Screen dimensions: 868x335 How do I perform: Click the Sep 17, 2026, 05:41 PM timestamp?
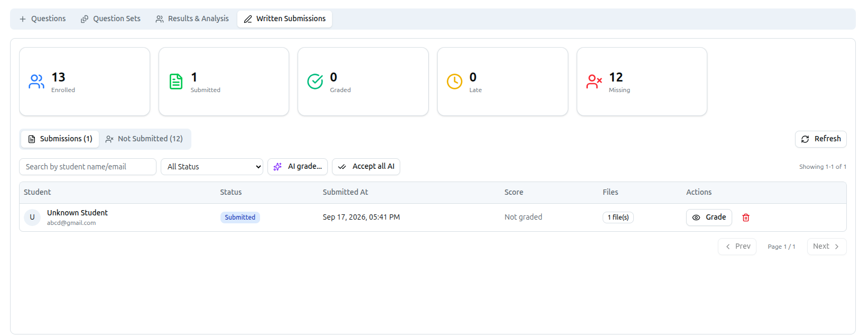[x=362, y=217]
